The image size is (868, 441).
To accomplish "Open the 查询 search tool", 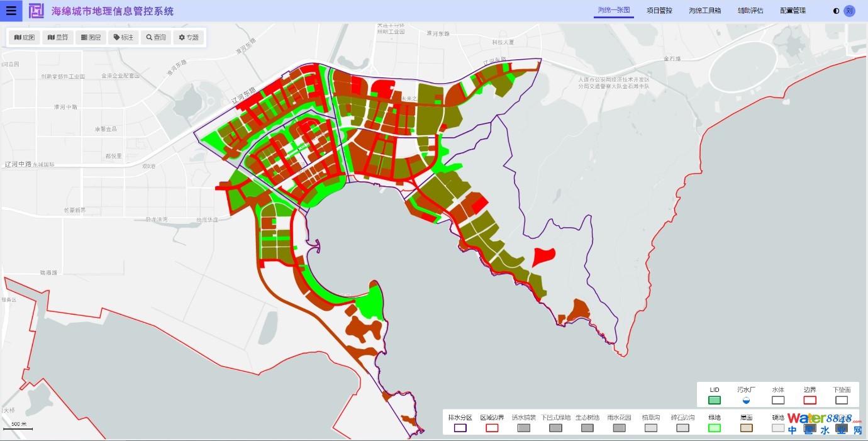I will point(156,38).
